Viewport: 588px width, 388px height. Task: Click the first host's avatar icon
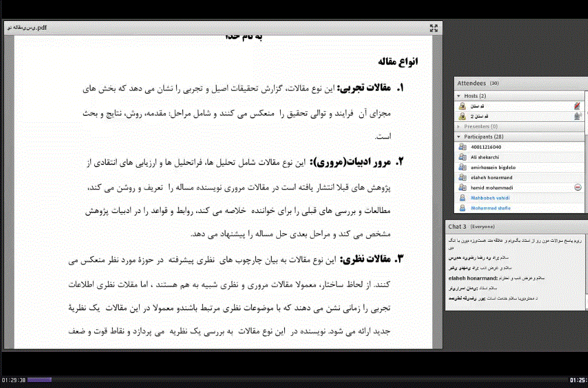pyautogui.click(x=462, y=106)
